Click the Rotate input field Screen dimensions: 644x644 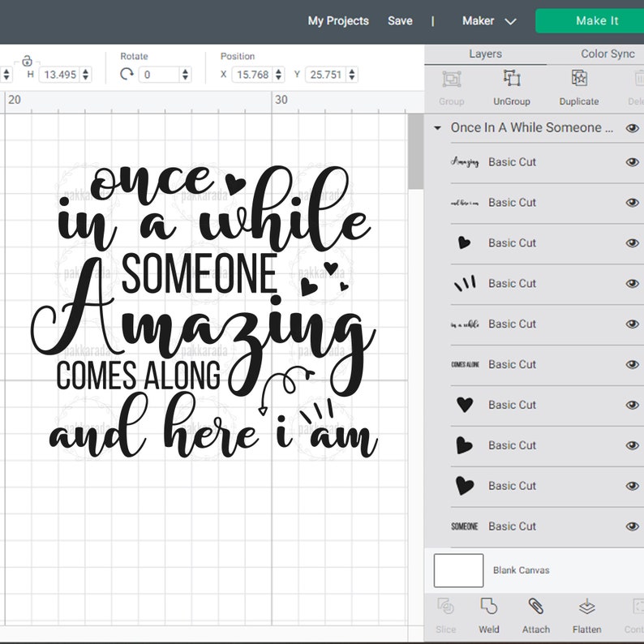(x=159, y=75)
